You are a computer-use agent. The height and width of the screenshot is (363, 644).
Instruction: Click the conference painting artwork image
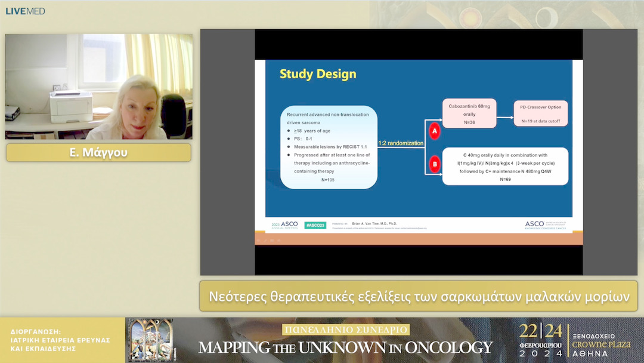click(150, 340)
